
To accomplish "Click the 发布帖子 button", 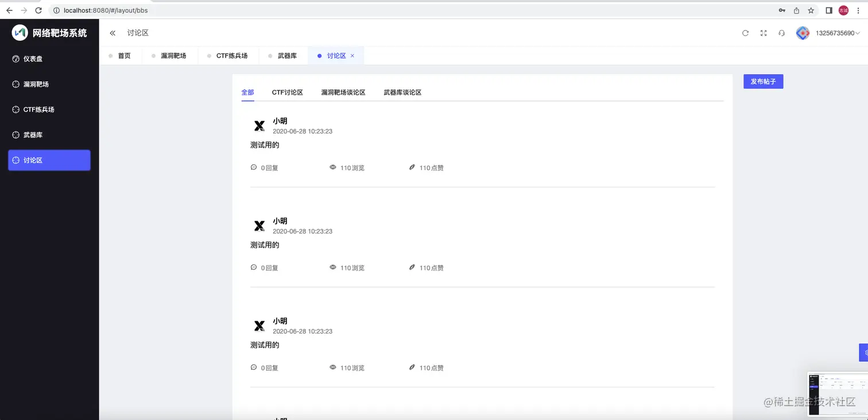I will [x=764, y=81].
